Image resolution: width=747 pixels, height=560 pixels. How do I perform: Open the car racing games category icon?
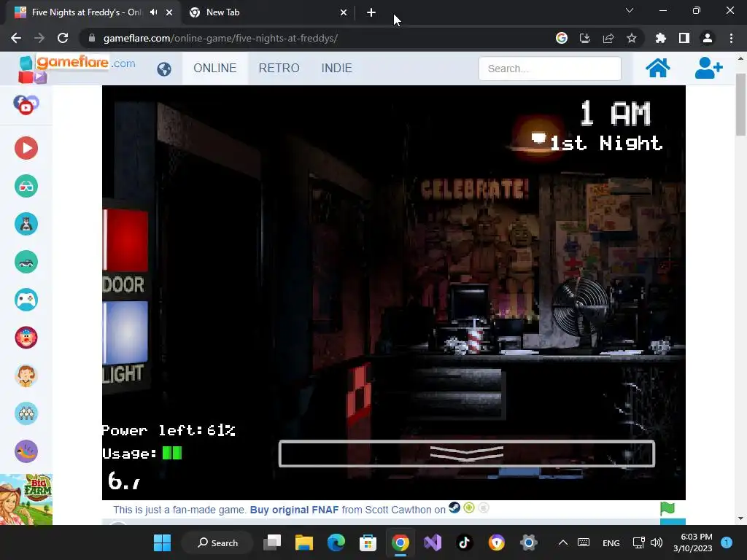coord(26,262)
